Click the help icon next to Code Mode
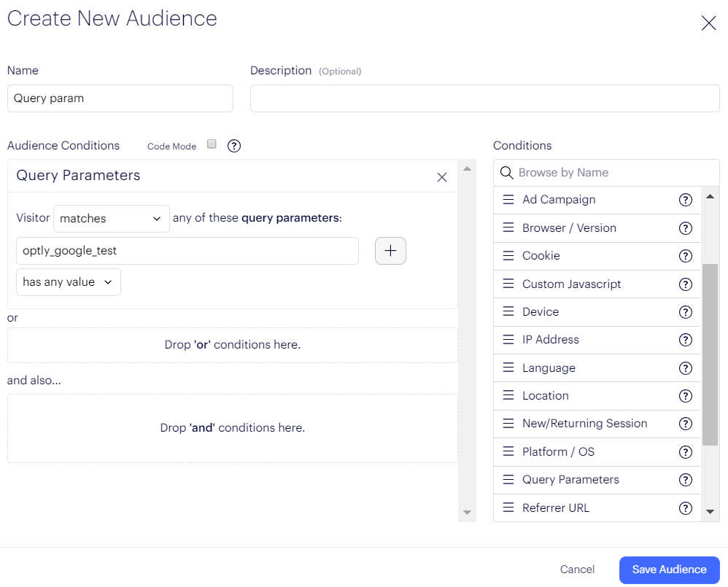Viewport: 728px width, 587px height. [x=233, y=146]
